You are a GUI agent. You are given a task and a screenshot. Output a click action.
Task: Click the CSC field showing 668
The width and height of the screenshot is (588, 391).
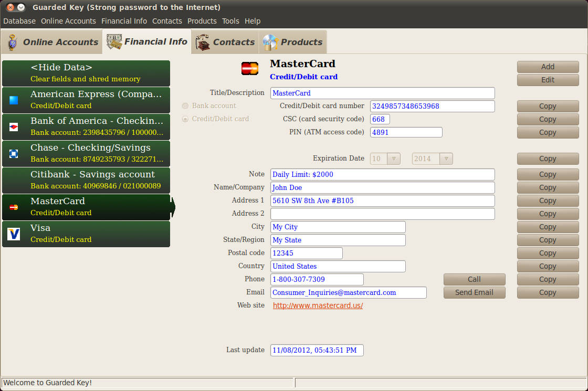[380, 119]
